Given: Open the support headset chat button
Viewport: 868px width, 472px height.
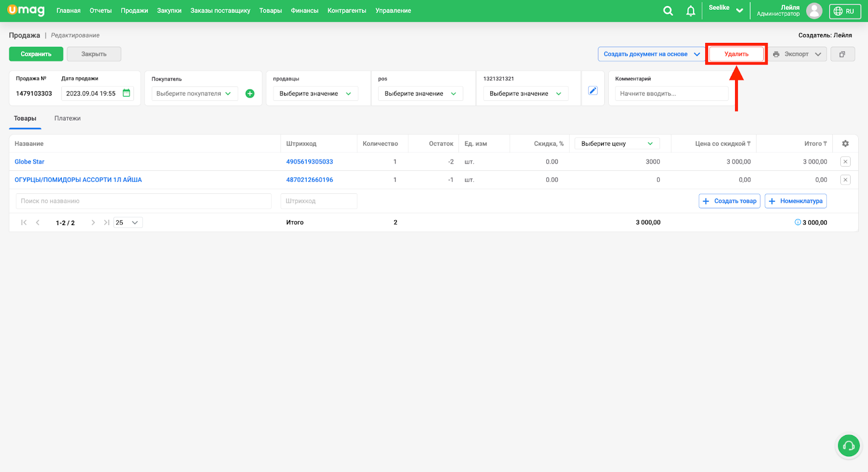Looking at the screenshot, I should pos(848,446).
